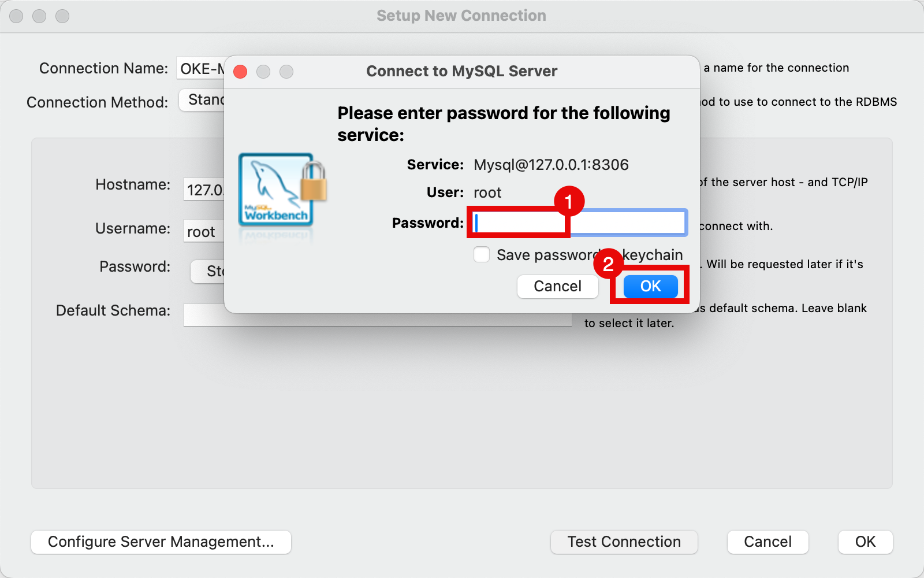
Task: Cancel the Setup New Connection window
Action: 767,542
